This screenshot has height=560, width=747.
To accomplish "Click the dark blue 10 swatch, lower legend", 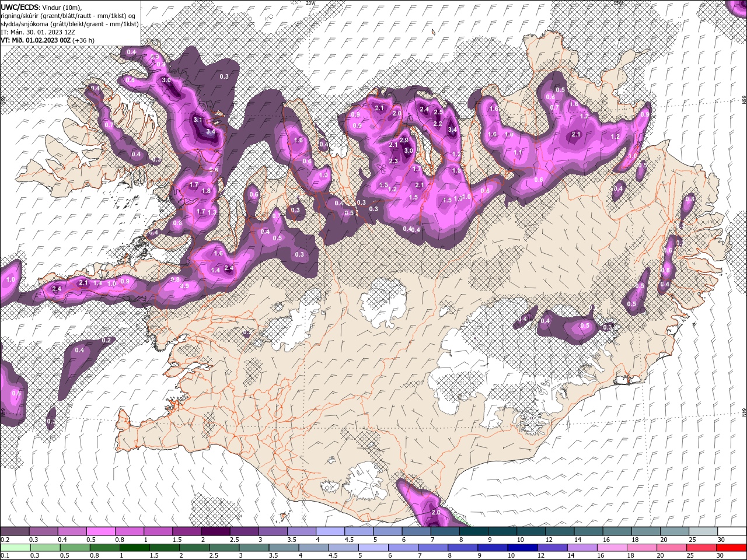I will (x=522, y=548).
